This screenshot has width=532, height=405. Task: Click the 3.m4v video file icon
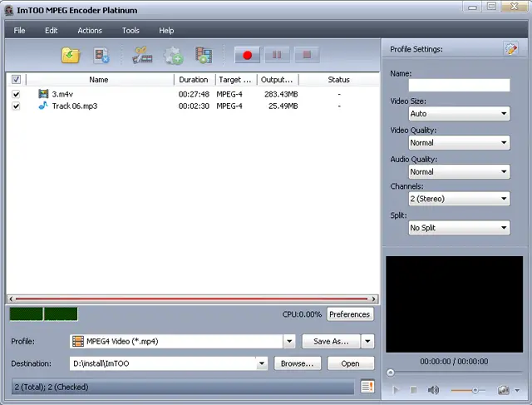[43, 94]
